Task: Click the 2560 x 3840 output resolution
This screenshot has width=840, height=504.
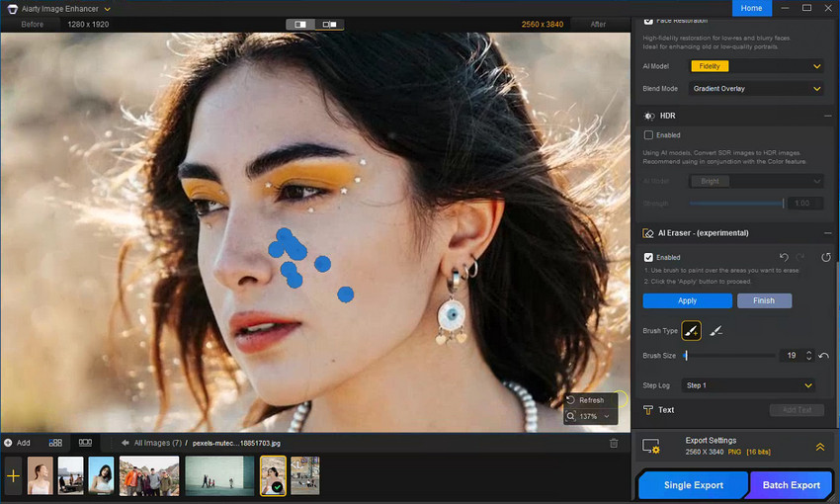Action: (543, 24)
